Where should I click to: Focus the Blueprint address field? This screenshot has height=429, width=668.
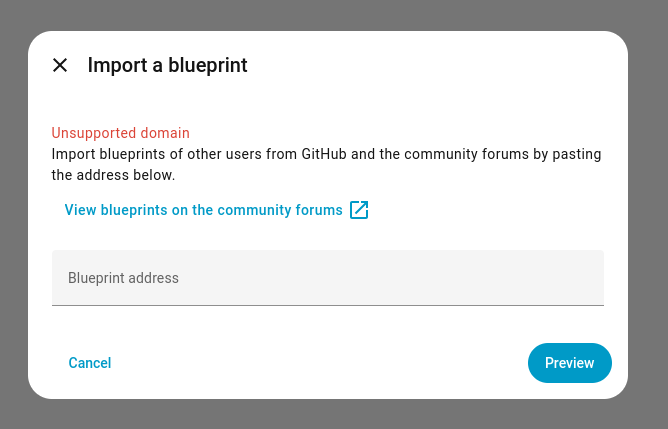tap(328, 278)
